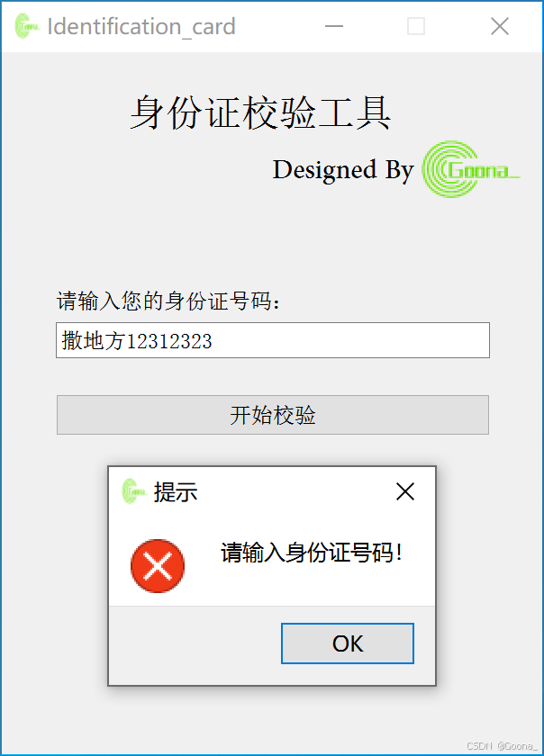Click the Designed By text
Viewport: 544px width, 756px height.
coord(343,170)
